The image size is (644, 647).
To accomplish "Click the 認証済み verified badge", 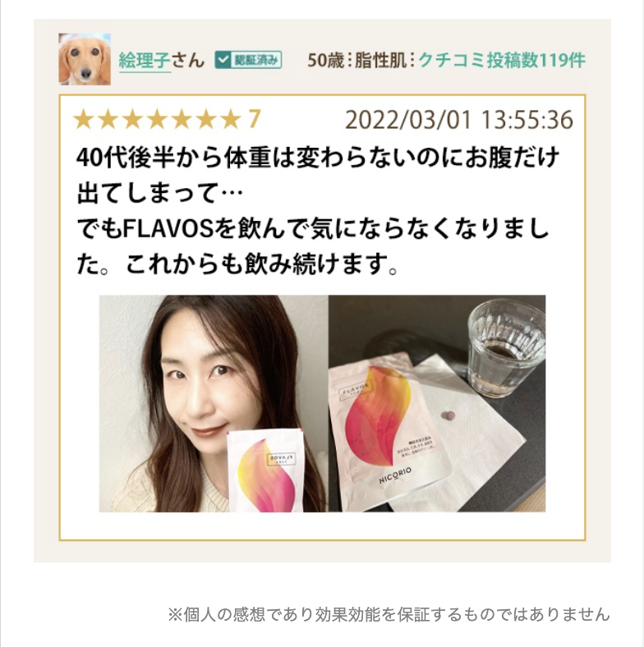I will (248, 60).
